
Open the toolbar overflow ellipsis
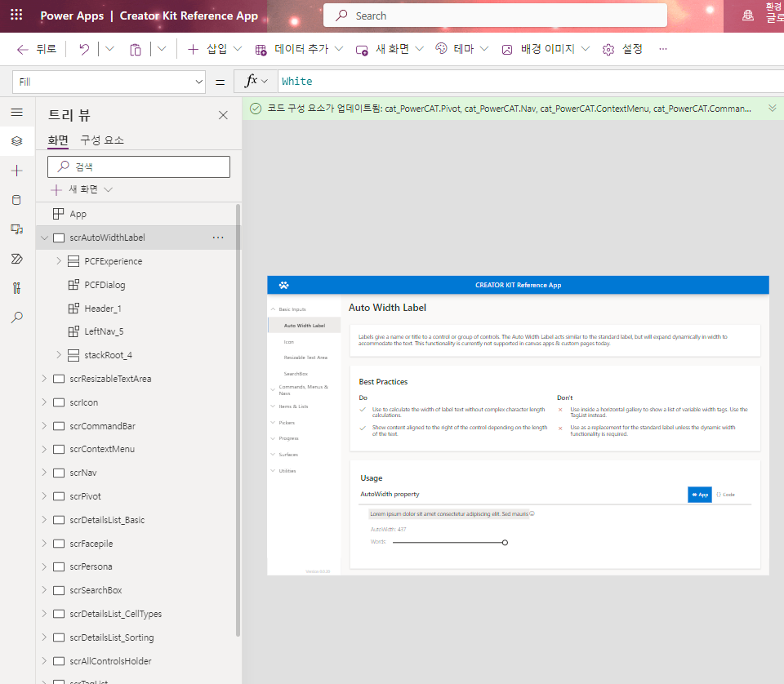(x=663, y=49)
